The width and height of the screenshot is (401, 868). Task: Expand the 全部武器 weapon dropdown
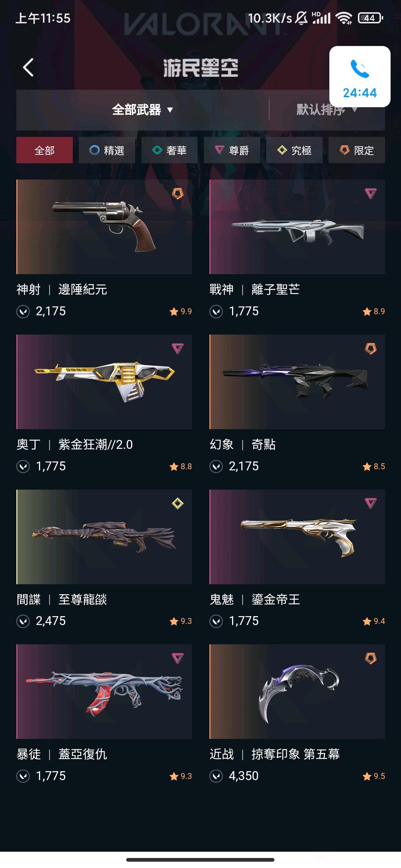click(143, 110)
